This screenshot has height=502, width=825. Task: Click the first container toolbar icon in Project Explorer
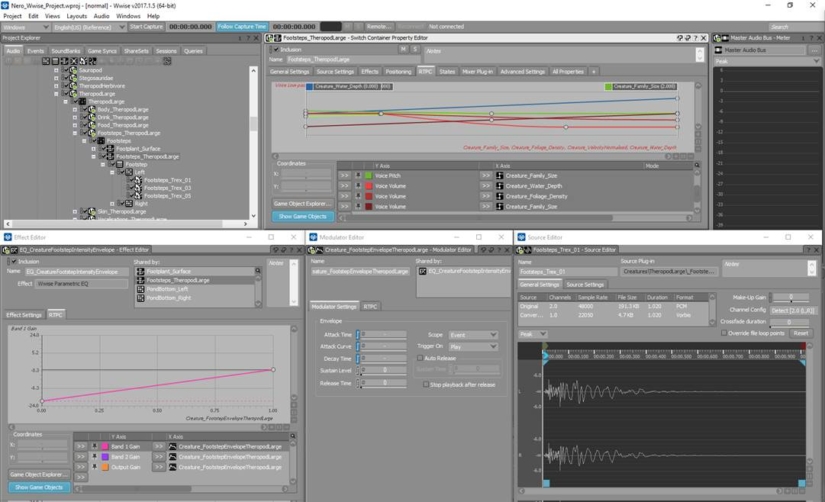click(x=46, y=61)
